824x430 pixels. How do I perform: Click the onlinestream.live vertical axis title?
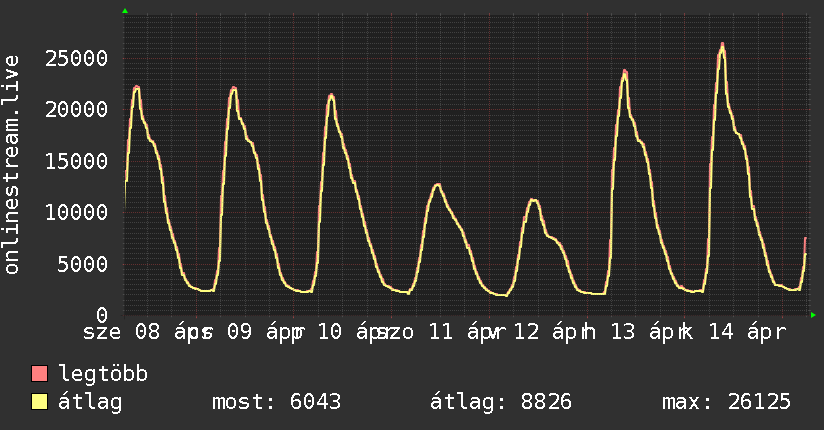[x=12, y=165]
